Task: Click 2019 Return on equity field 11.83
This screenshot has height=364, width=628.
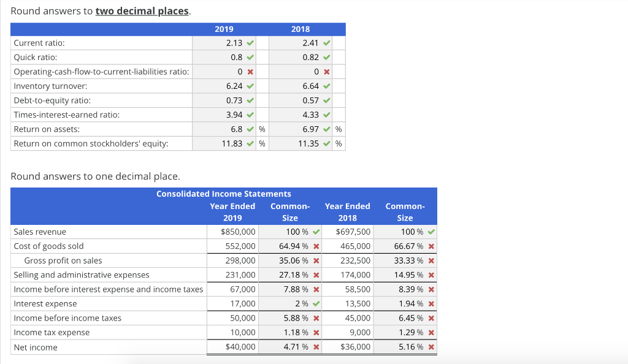Action: pos(224,143)
